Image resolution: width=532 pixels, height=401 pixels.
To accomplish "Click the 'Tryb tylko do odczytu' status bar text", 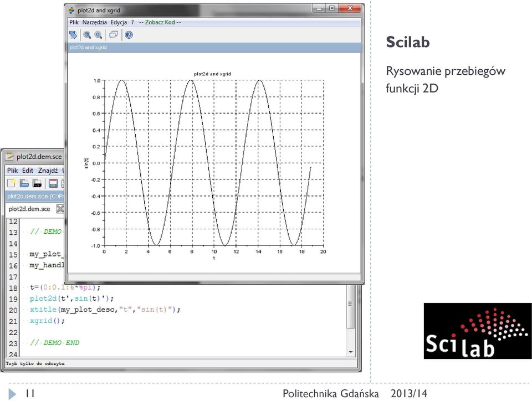I will point(35,363).
